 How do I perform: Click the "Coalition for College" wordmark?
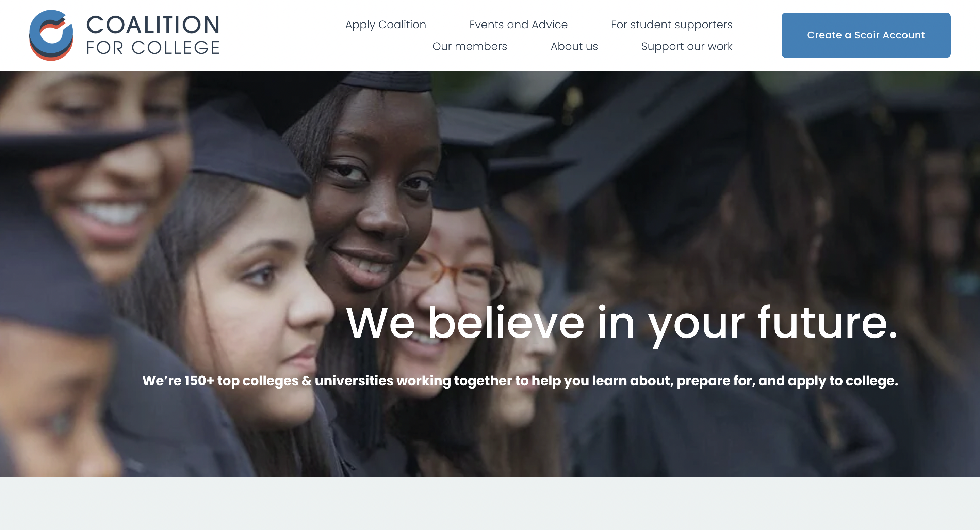point(153,35)
